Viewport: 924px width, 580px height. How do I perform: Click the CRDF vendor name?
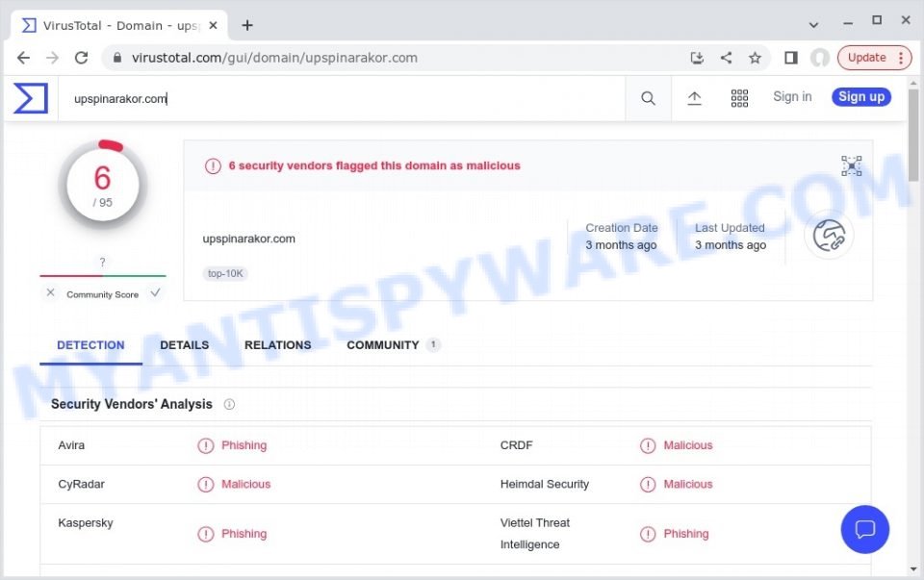pos(516,445)
